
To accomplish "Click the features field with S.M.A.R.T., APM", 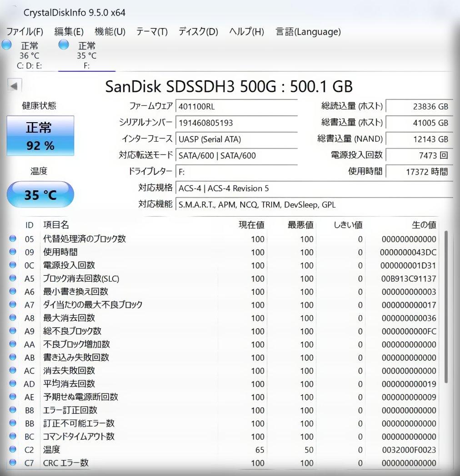I will coord(314,205).
